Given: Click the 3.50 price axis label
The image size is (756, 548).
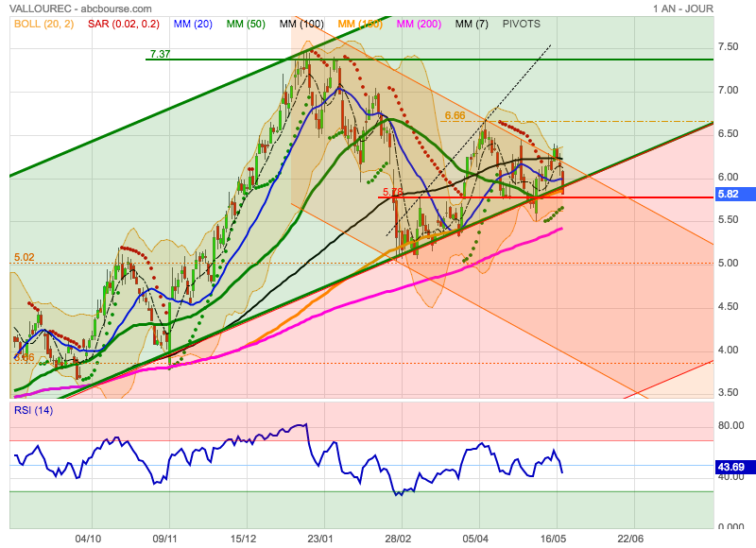Looking at the screenshot, I should (x=728, y=392).
